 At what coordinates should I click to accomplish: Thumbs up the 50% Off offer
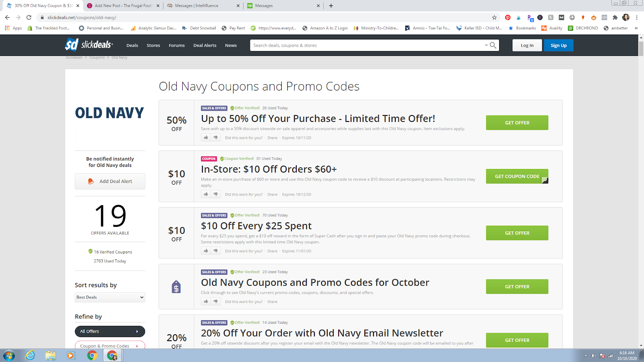coord(206,138)
